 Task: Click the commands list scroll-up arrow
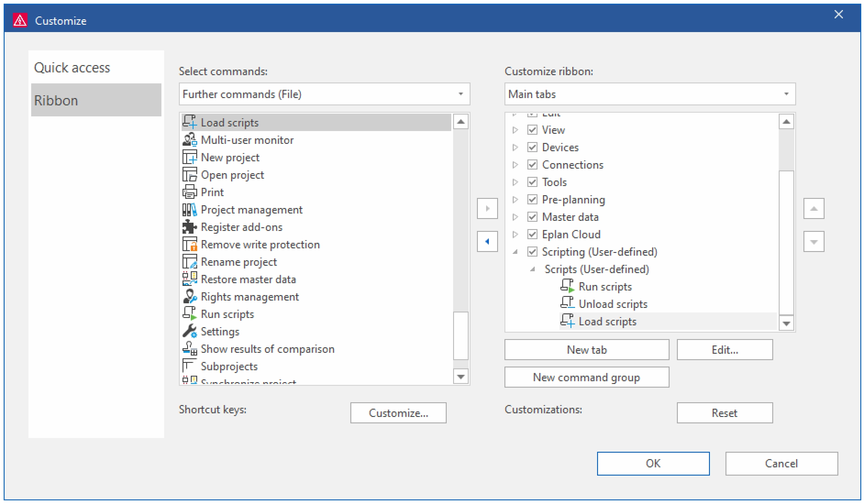(460, 121)
